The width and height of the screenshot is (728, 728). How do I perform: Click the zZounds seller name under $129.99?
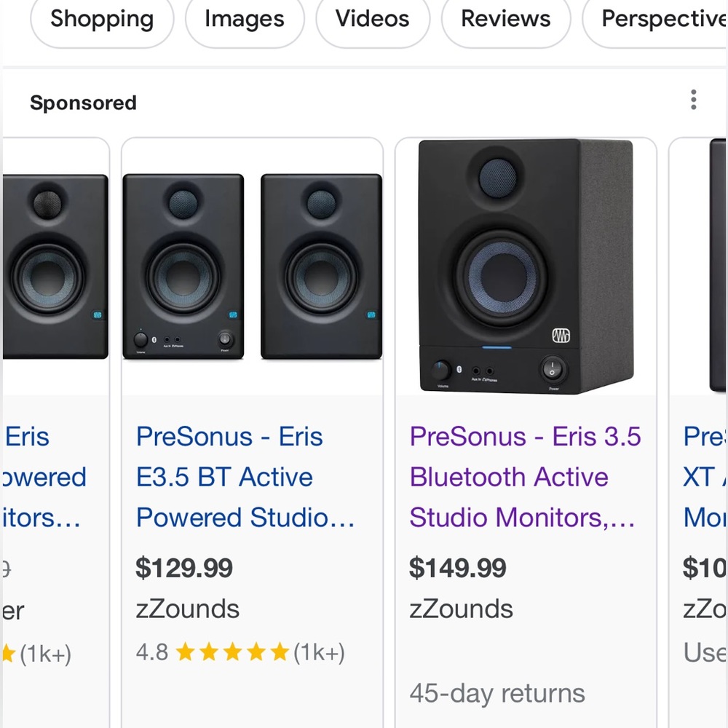pyautogui.click(x=187, y=609)
